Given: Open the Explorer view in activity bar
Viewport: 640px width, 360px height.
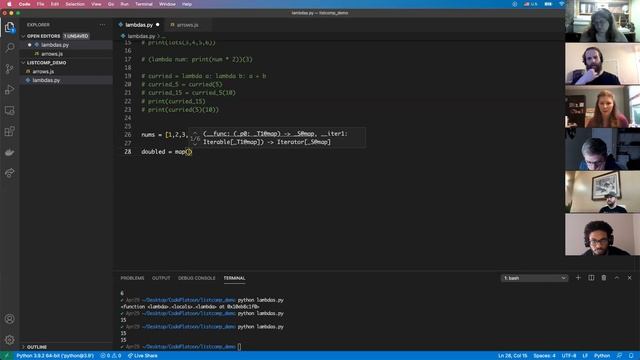Looking at the screenshot, I should tap(9, 28).
